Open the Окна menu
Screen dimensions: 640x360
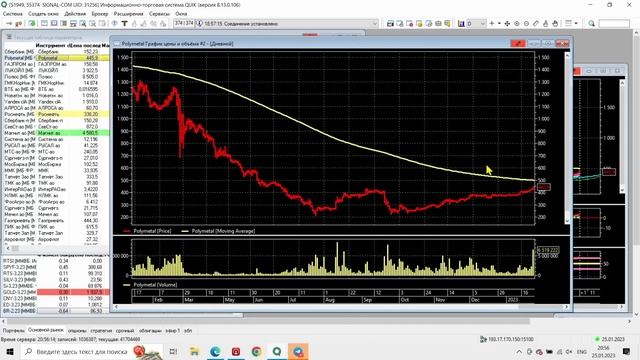(x=181, y=14)
